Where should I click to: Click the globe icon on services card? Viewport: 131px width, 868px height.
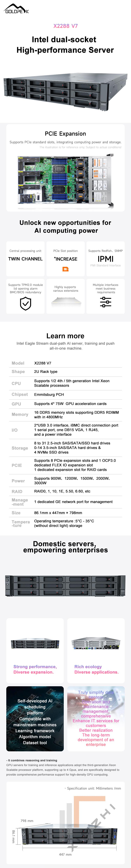click(x=72, y=702)
